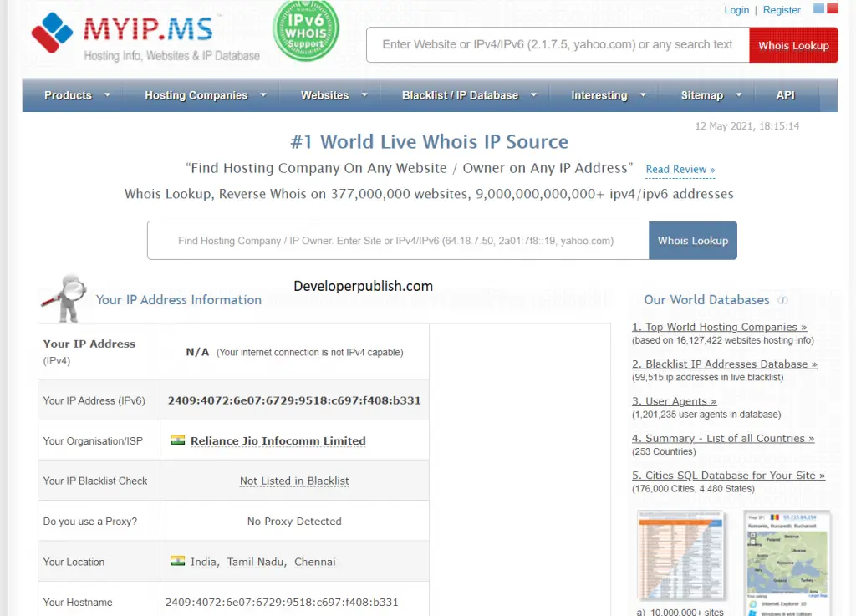Click the blue Whois Lookup button
Screen dimensions: 856x616
tap(693, 241)
